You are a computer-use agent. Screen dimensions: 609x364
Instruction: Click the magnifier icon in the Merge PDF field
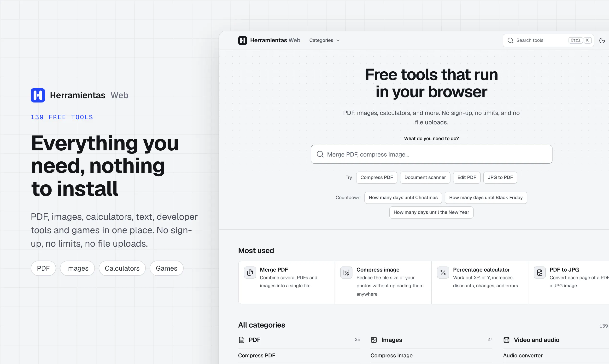coord(320,154)
